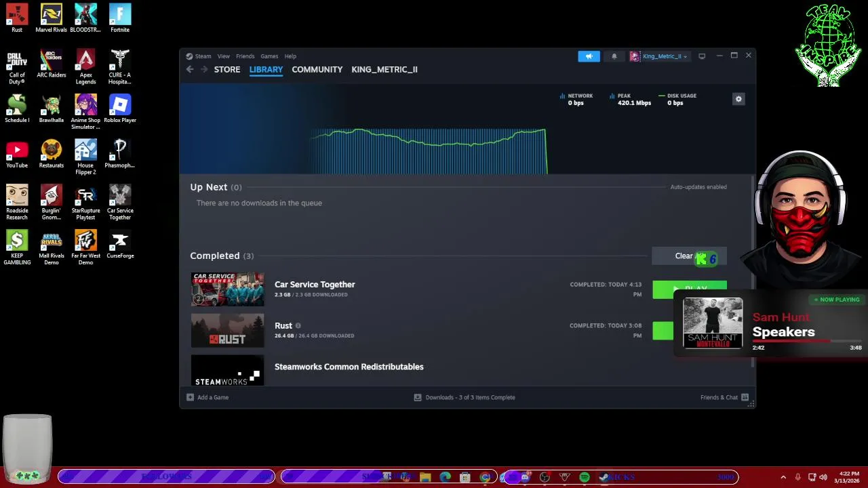Select the Apex Legends desktop icon

pyautogui.click(x=85, y=67)
